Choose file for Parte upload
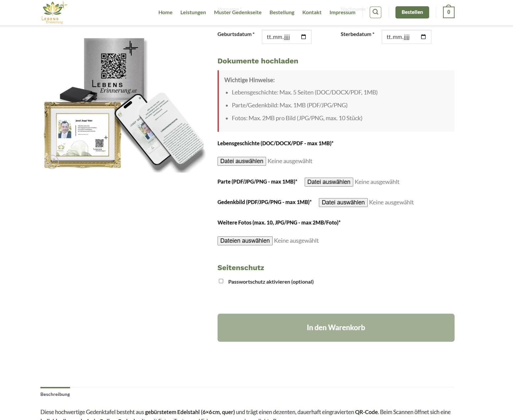513x420 pixels. coord(329,182)
